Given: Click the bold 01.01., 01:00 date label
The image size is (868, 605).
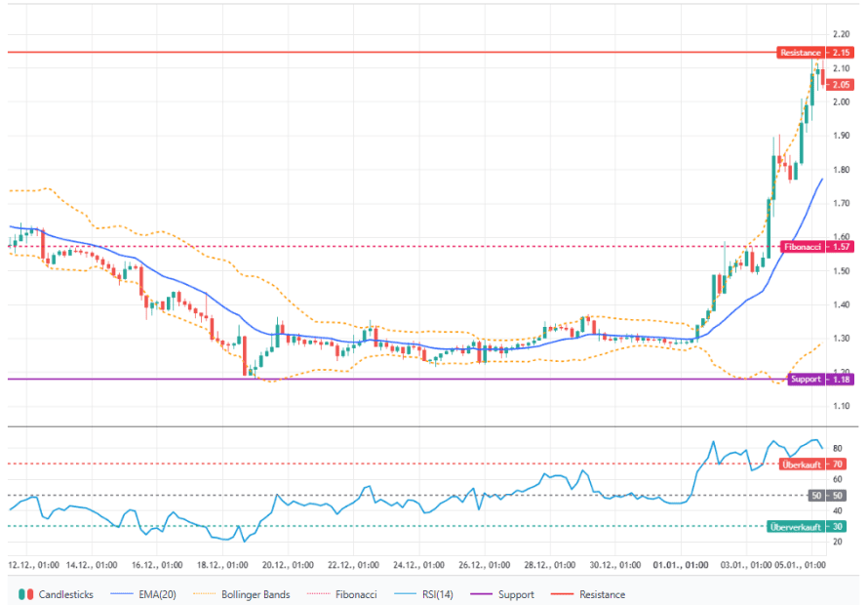Looking at the screenshot, I should pos(680,564).
